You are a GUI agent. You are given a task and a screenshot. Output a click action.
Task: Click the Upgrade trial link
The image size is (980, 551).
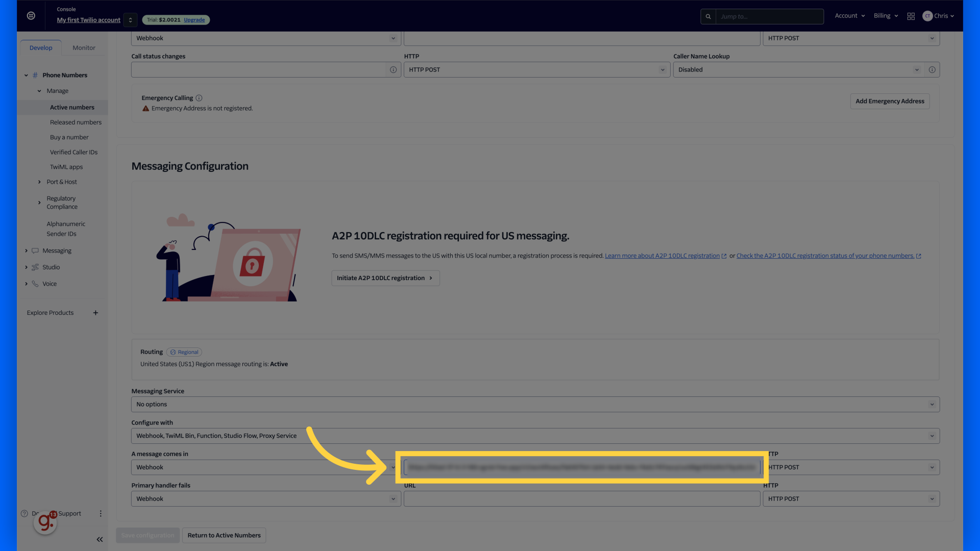pos(194,20)
